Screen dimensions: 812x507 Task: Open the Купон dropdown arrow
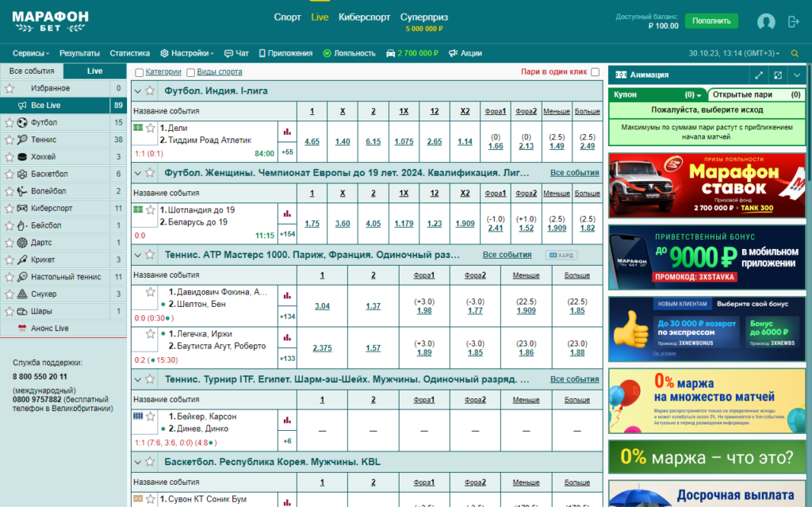(699, 95)
